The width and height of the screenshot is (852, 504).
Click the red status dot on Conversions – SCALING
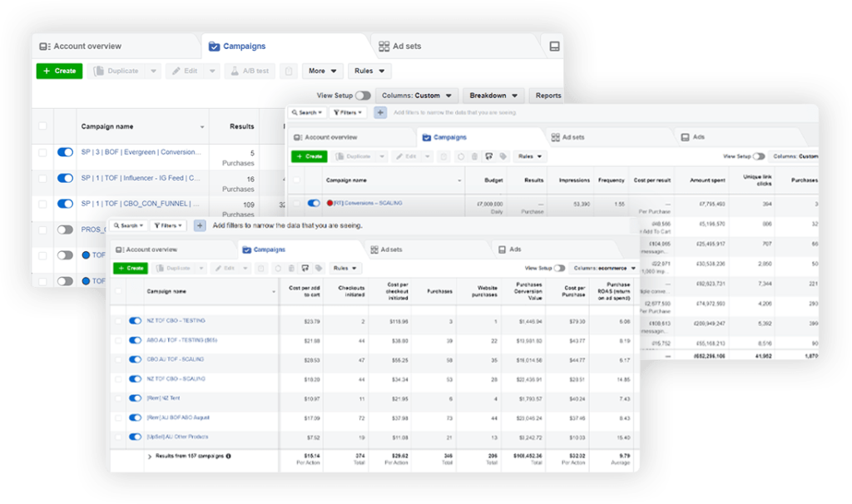(329, 203)
